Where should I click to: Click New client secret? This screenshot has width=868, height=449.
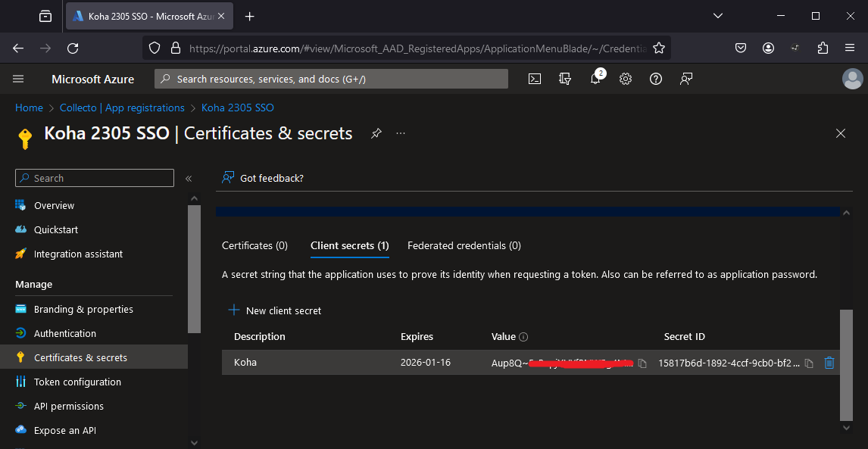pos(275,310)
